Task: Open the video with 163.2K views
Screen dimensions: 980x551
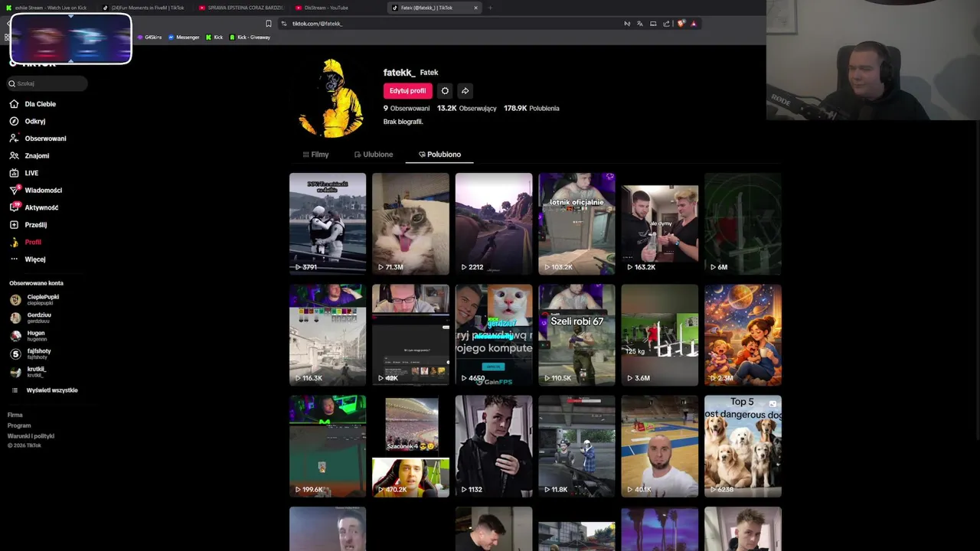Action: coord(660,223)
